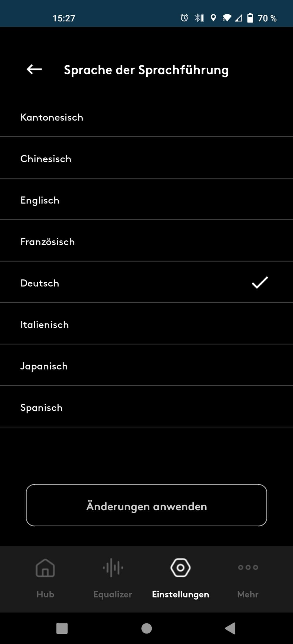Open the Equalizer waveform icon

(113, 568)
